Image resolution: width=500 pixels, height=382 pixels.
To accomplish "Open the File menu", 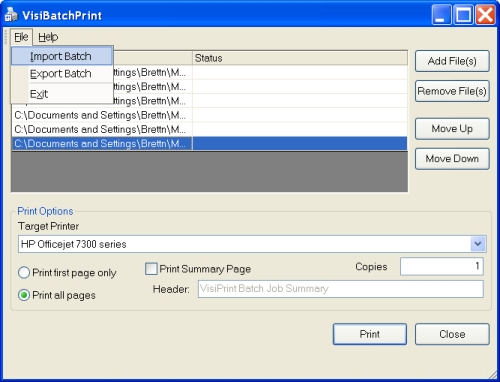I will [21, 37].
